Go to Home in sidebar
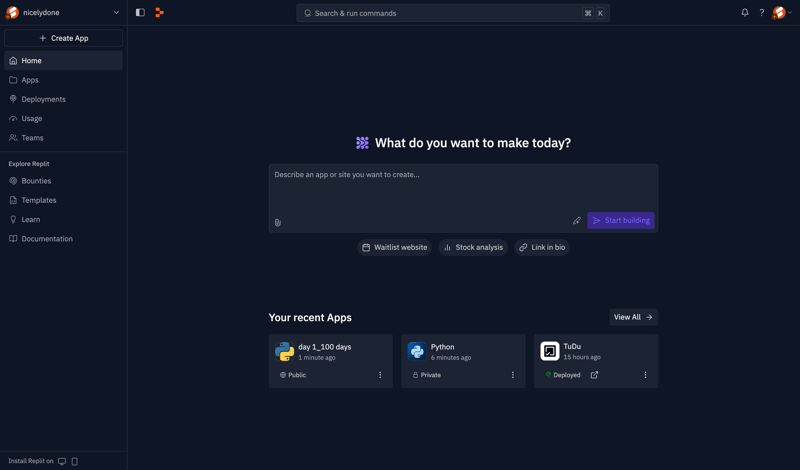This screenshot has height=470, width=800. [63, 61]
